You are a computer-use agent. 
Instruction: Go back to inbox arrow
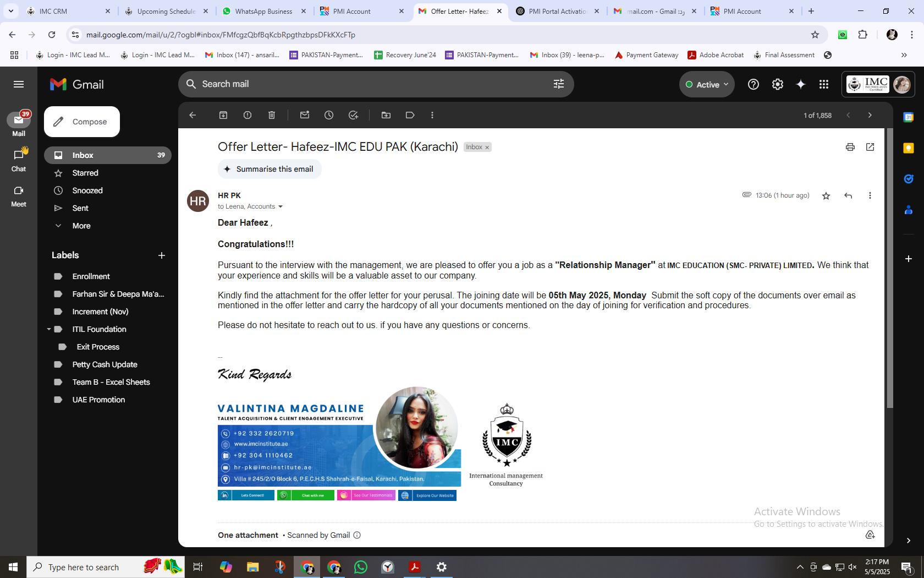pos(193,115)
